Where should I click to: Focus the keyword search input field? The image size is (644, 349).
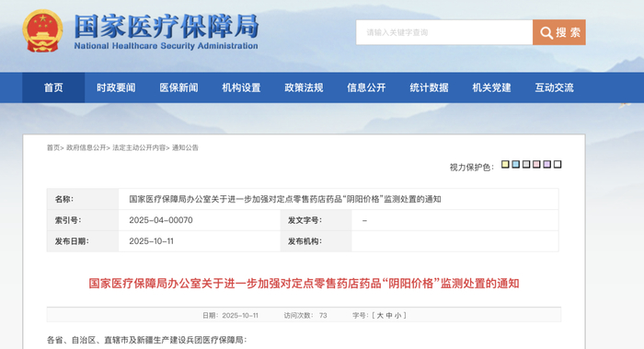coord(444,32)
